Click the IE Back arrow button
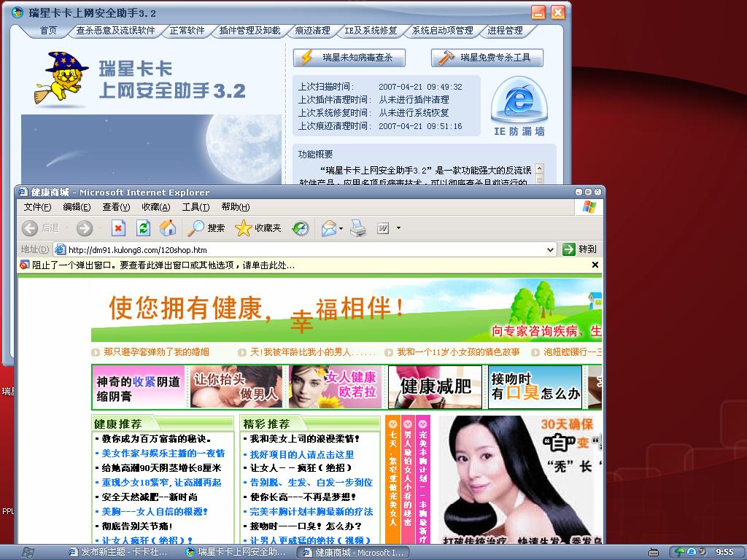This screenshot has height=560, width=747. (x=30, y=228)
